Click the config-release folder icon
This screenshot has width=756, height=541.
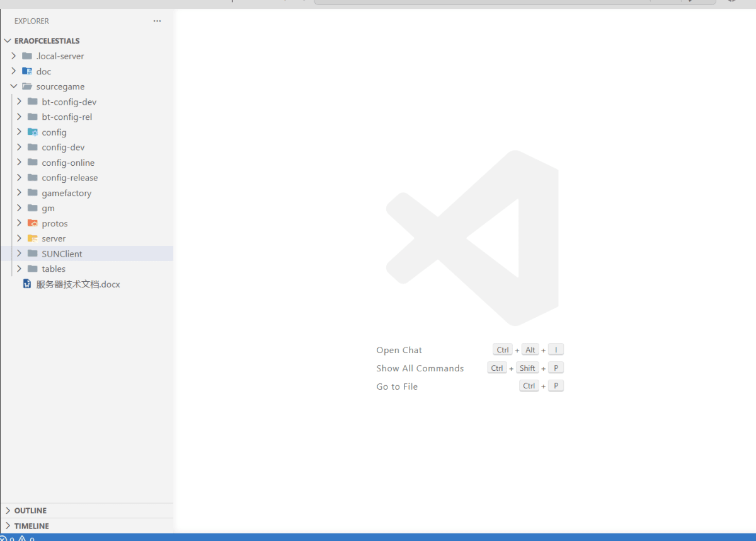point(33,178)
